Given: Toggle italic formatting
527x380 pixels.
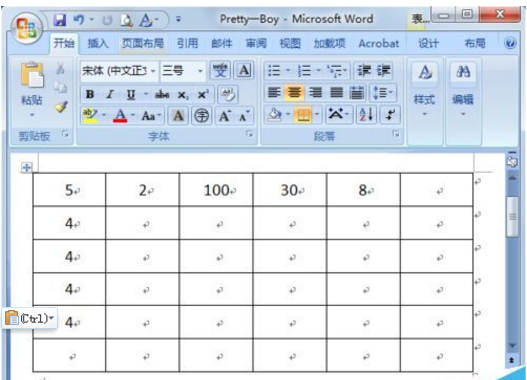Looking at the screenshot, I should click(x=110, y=95).
